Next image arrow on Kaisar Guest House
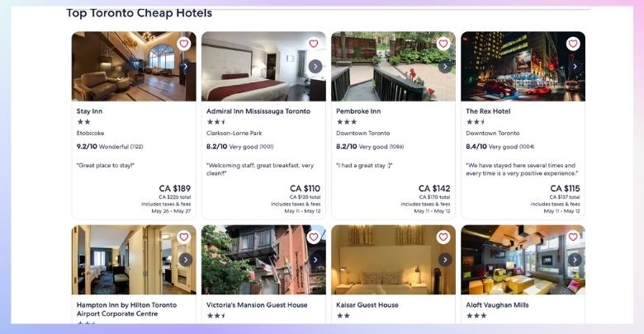The width and height of the screenshot is (644, 334). 445,259
